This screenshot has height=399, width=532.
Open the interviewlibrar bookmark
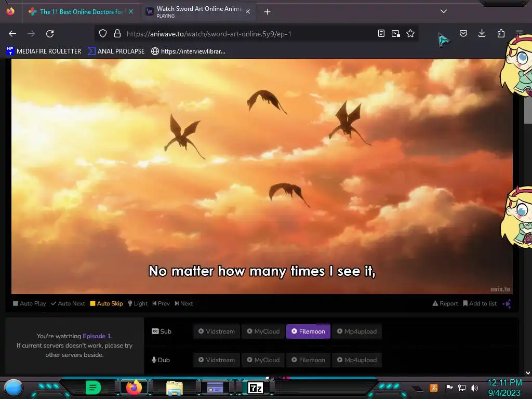[188, 51]
